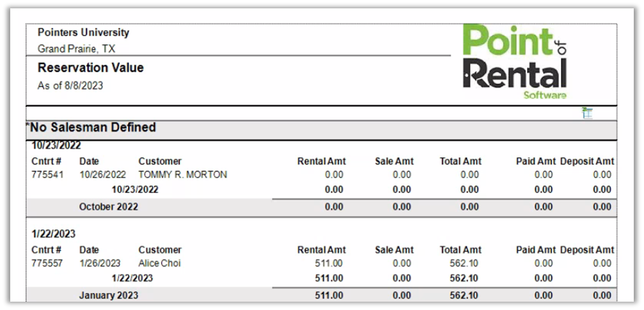
Task: Click the January 2023 monthly subtotal row
Action: click(x=108, y=295)
